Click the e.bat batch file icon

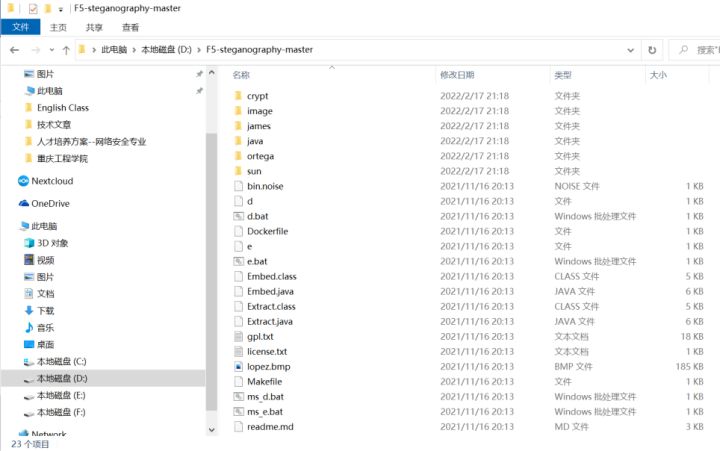238,261
